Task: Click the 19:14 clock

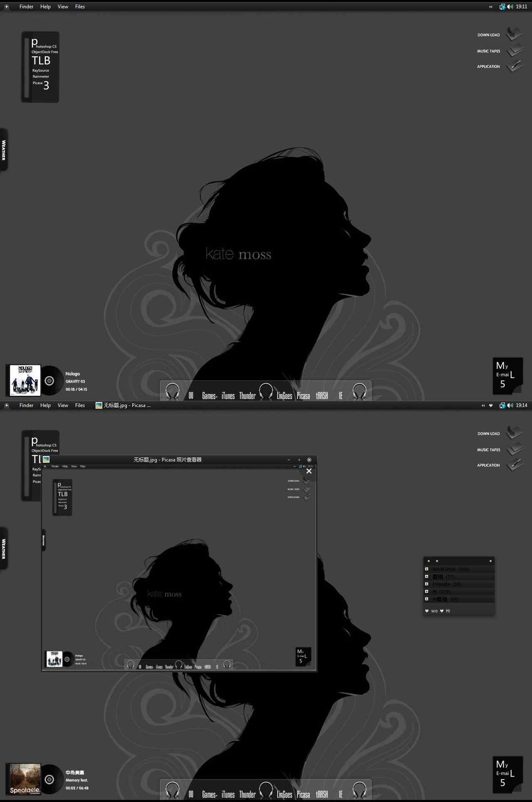Action: (521, 405)
